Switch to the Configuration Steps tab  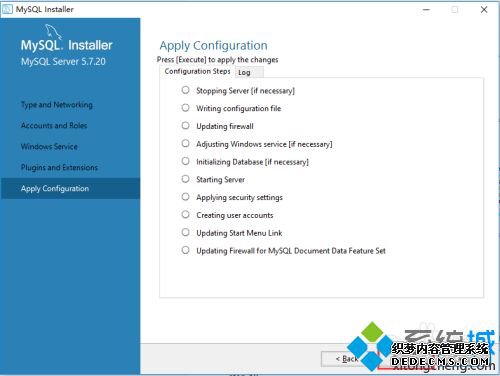pyautogui.click(x=197, y=71)
